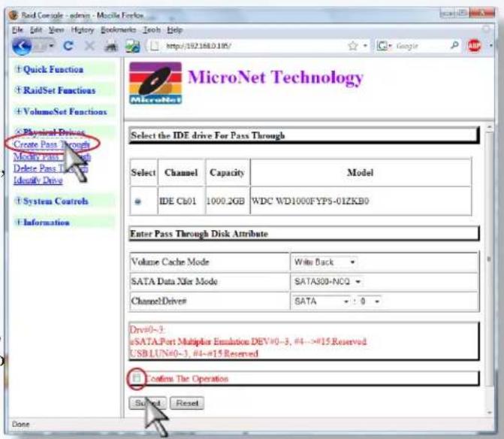Open the search engine selector dropdown
Viewport: 504px width, 439px height.
click(x=385, y=46)
